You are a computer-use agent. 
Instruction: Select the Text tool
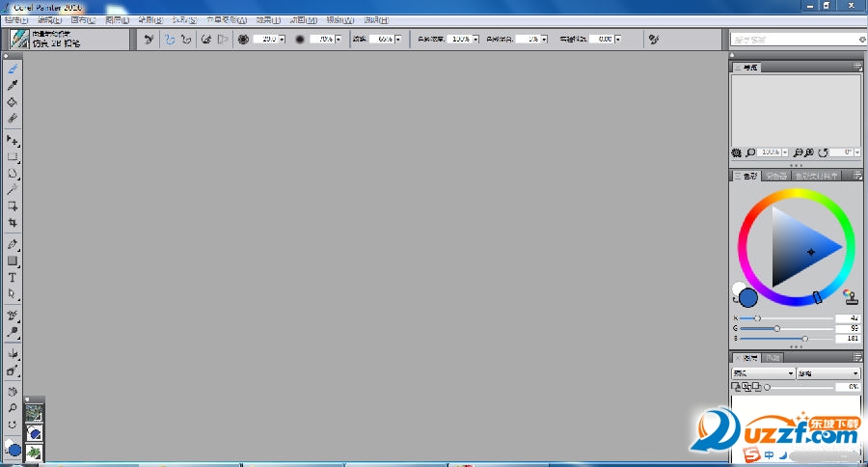(x=13, y=278)
